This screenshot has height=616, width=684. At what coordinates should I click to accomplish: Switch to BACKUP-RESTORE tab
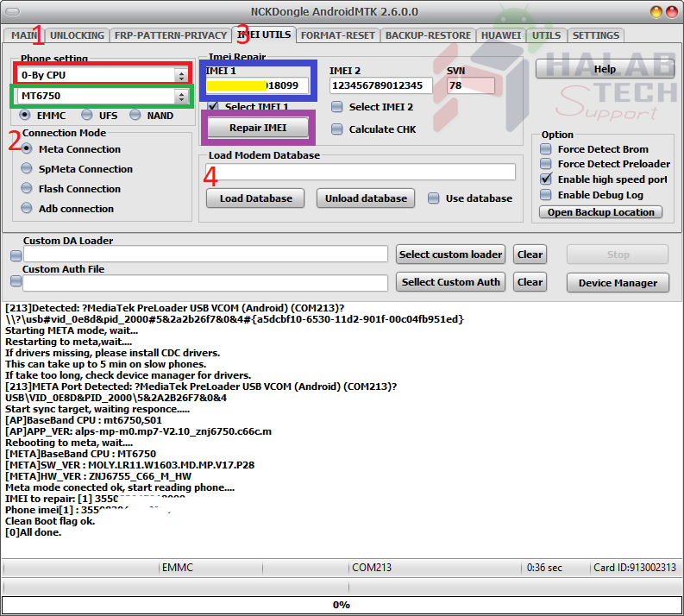428,35
